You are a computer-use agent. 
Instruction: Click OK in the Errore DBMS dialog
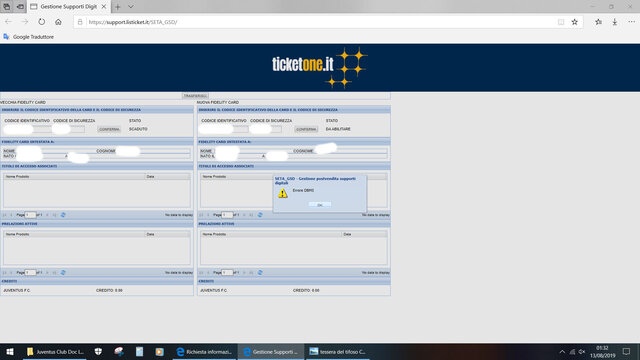(320, 205)
